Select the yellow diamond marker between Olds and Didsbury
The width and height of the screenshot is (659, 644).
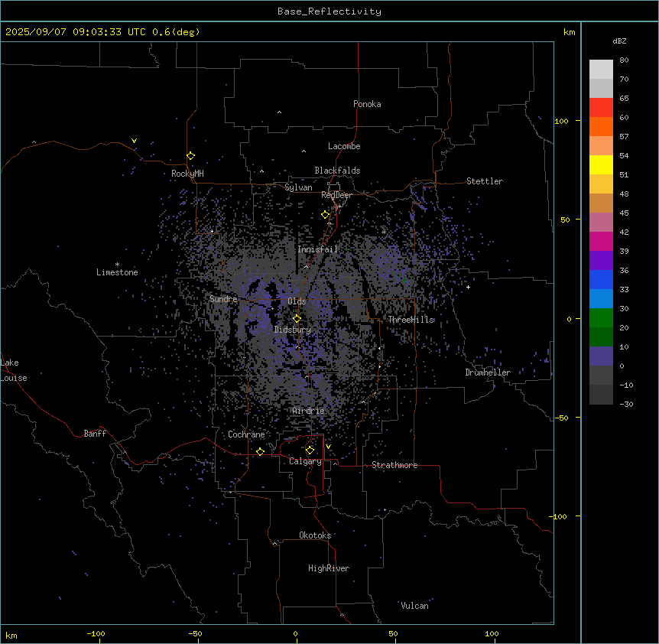tap(297, 318)
